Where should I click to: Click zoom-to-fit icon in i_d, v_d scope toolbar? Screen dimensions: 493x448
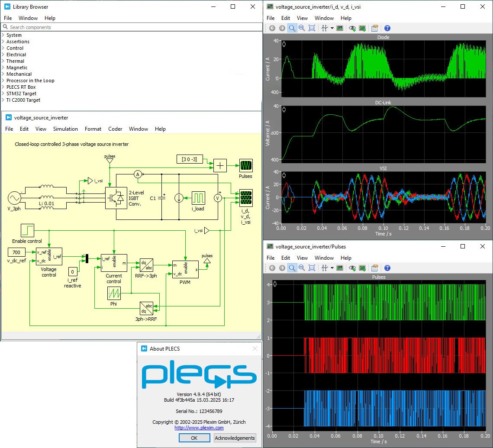click(x=312, y=28)
